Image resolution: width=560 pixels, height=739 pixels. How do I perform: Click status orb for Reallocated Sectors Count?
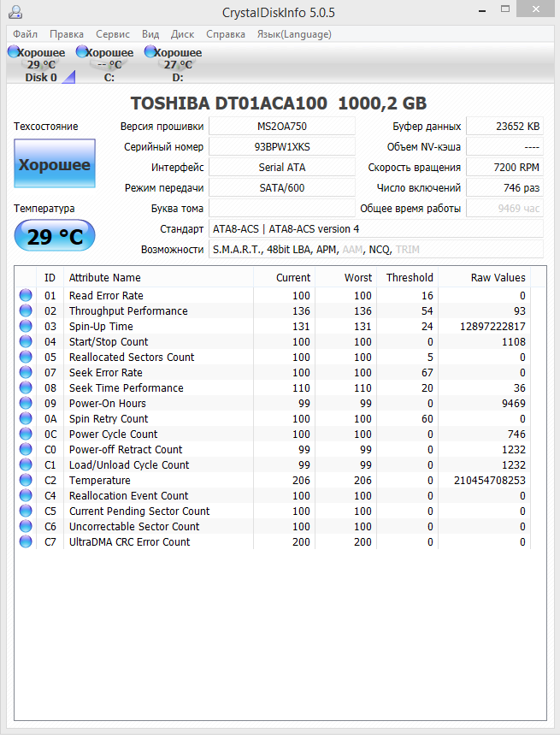(x=26, y=357)
